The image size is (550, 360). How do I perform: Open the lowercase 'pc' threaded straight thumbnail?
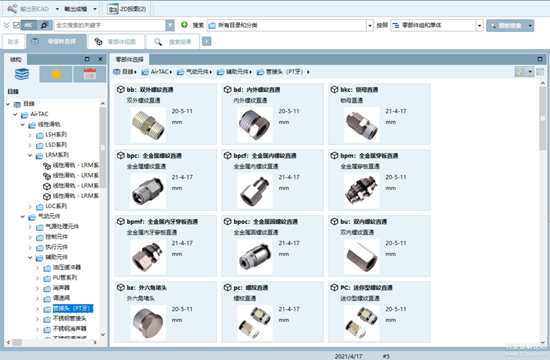click(x=255, y=323)
